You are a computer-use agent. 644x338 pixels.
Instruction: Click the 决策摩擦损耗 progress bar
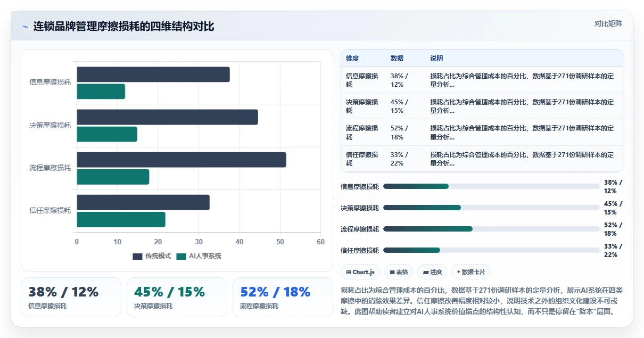click(x=491, y=208)
